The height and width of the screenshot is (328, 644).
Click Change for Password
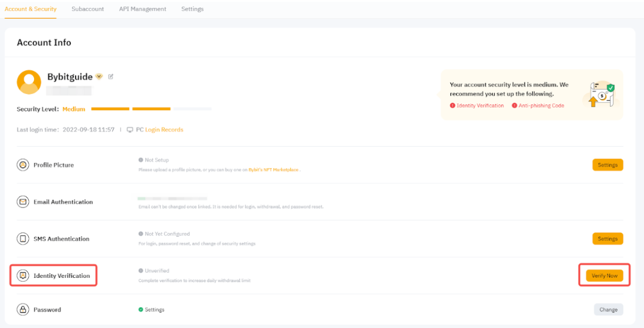point(608,309)
